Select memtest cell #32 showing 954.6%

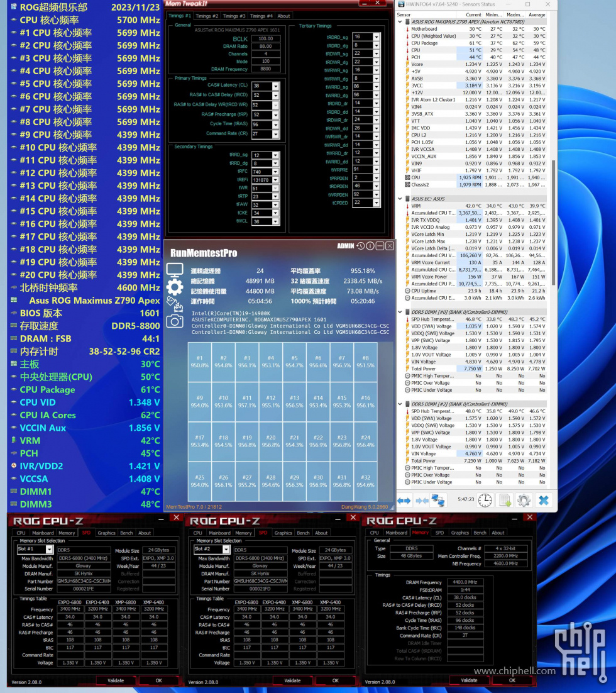click(x=365, y=481)
